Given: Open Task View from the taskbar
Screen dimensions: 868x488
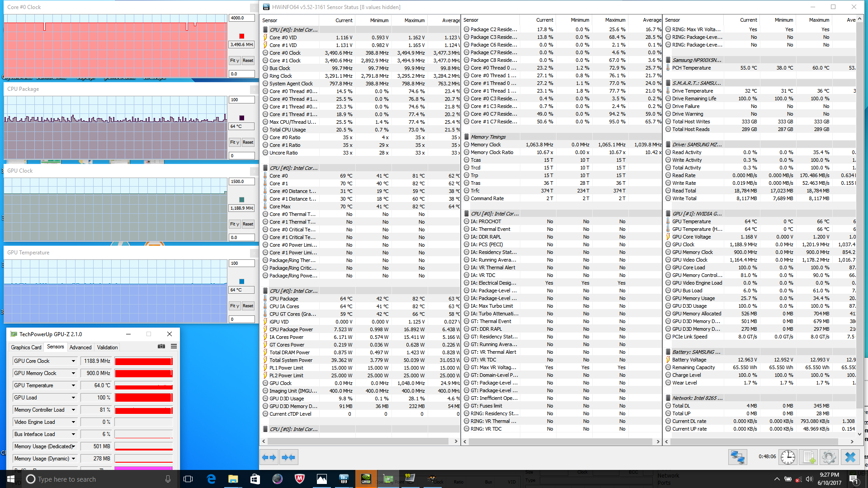Looking at the screenshot, I should coord(189,479).
